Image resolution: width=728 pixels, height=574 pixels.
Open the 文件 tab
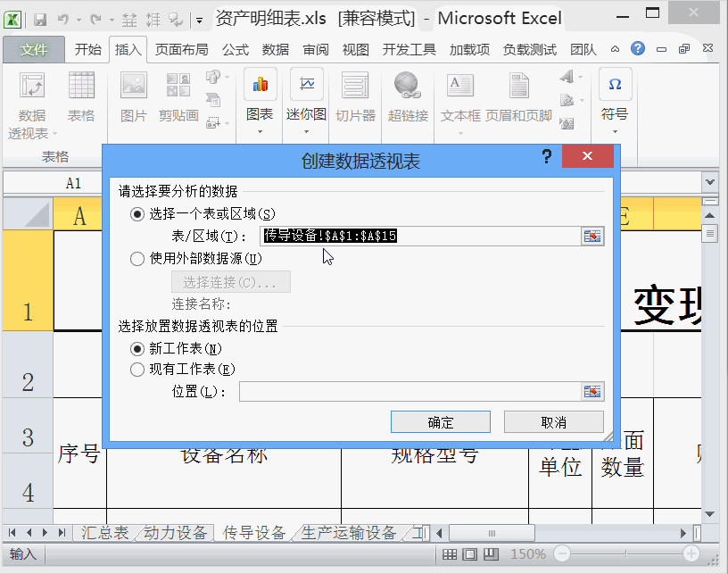[x=34, y=49]
